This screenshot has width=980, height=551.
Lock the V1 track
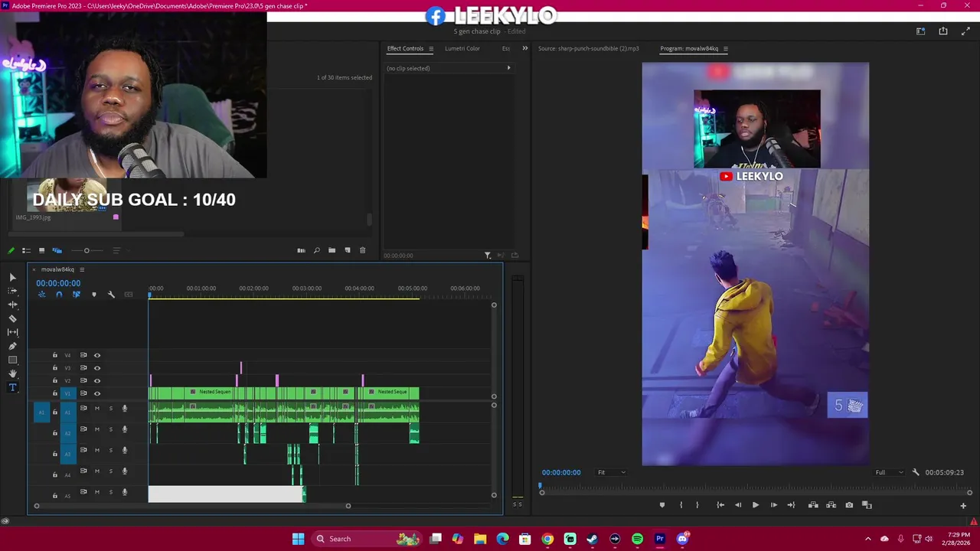(54, 393)
